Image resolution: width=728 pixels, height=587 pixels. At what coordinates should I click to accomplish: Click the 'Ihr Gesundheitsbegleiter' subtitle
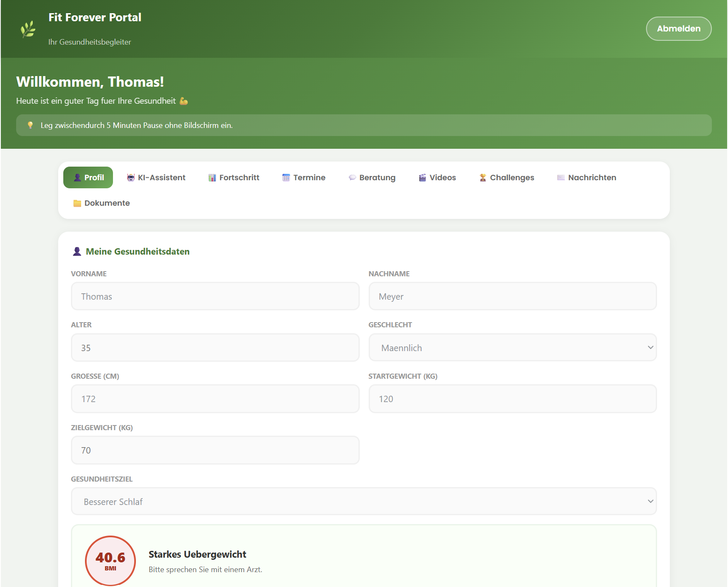pos(90,42)
